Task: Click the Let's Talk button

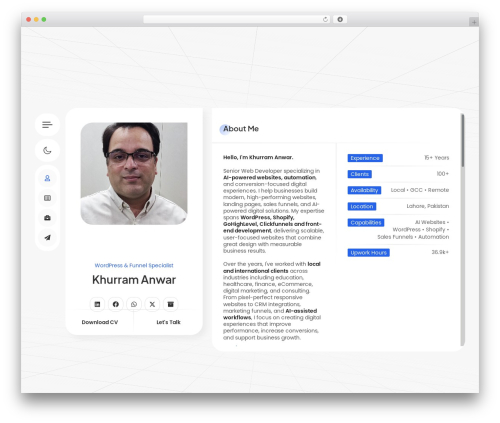Action: click(168, 322)
